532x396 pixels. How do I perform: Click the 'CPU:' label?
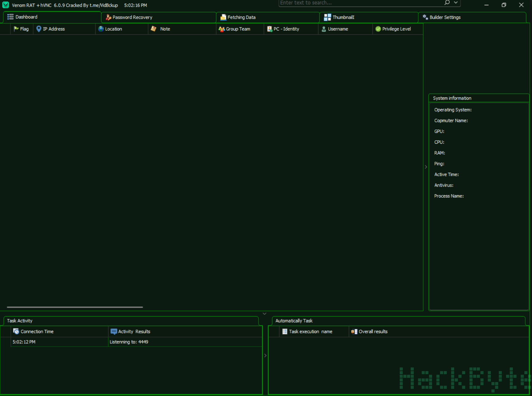[x=439, y=142]
